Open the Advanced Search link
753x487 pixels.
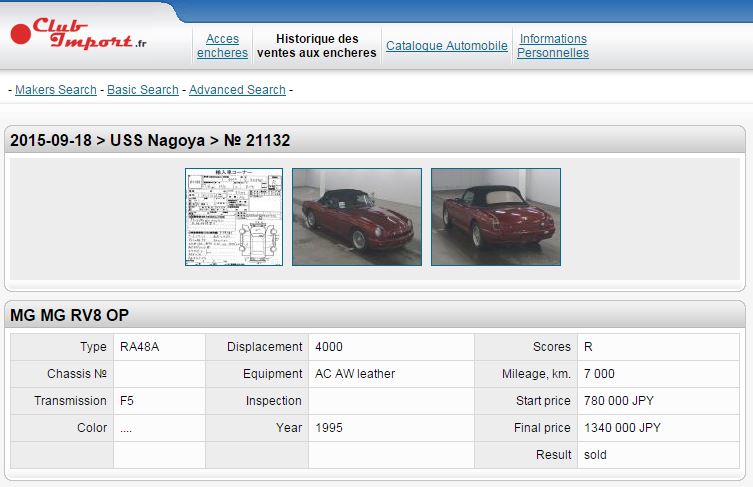click(x=237, y=90)
